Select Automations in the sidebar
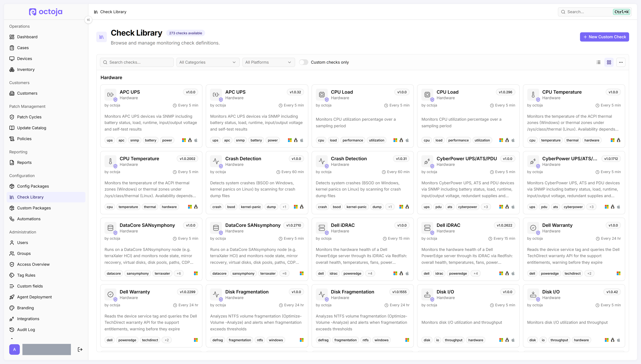The width and height of the screenshot is (641, 364). (46, 219)
